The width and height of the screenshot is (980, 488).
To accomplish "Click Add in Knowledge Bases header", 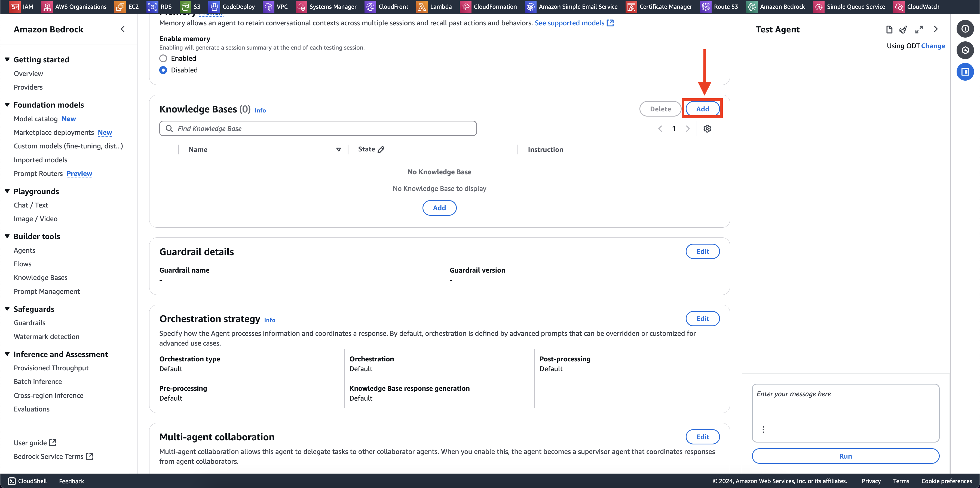I will point(702,109).
